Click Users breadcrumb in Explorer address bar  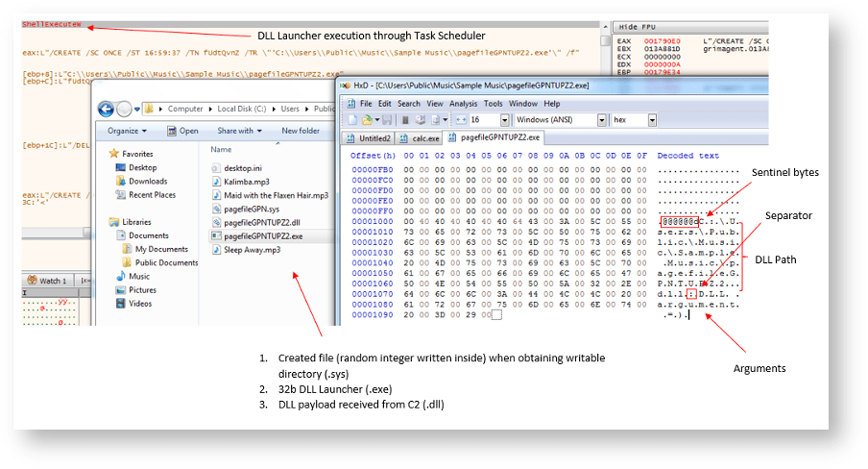point(290,110)
